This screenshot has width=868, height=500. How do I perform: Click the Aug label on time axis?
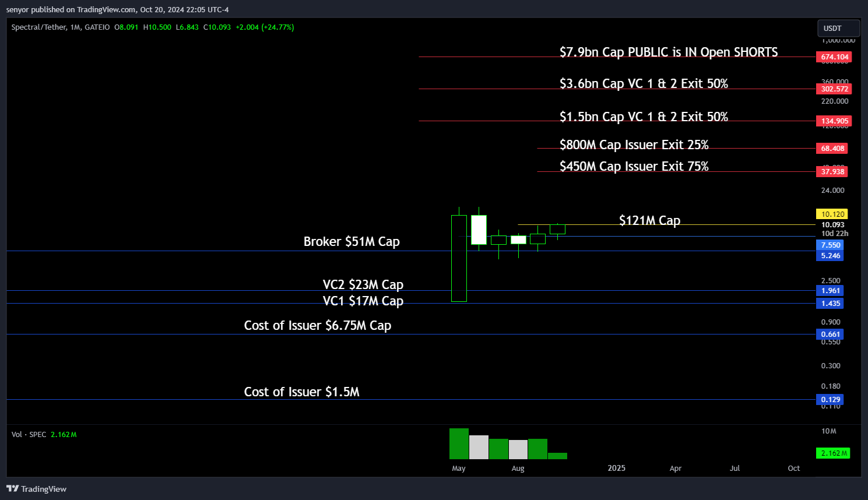(x=518, y=469)
